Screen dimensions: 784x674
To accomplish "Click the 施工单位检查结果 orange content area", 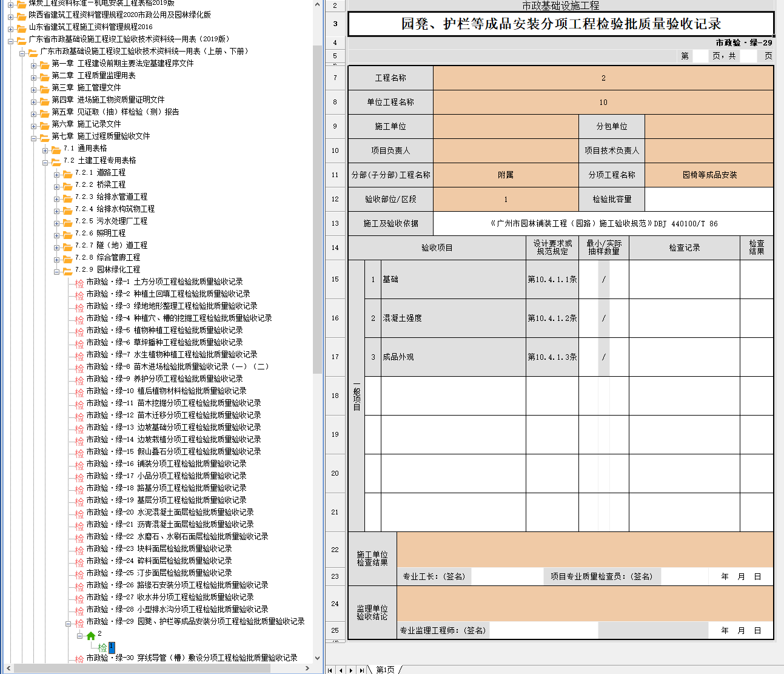I will click(585, 550).
